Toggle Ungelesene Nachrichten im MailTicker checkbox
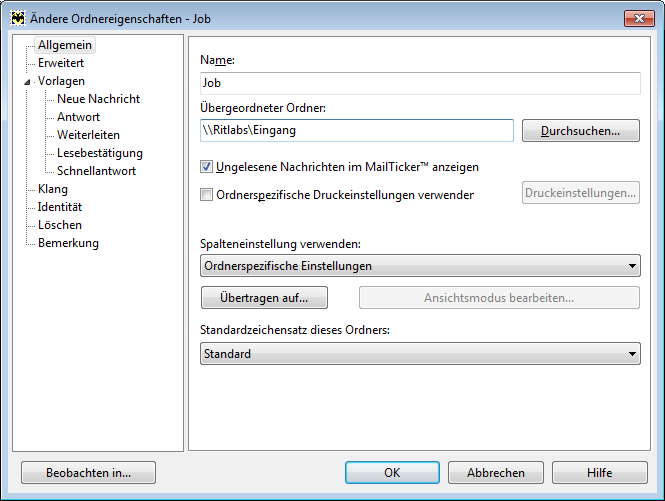The image size is (665, 501). 206,167
